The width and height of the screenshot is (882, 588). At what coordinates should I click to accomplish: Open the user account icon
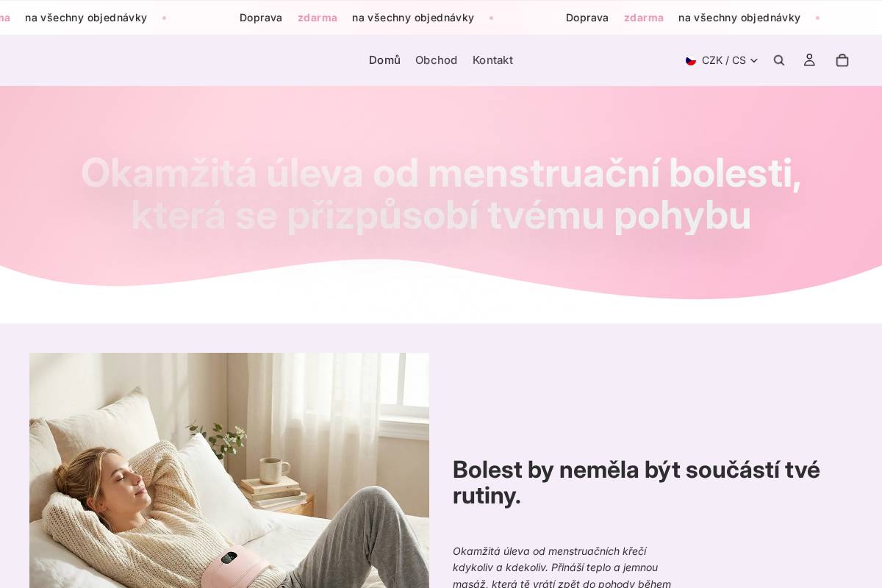point(809,60)
